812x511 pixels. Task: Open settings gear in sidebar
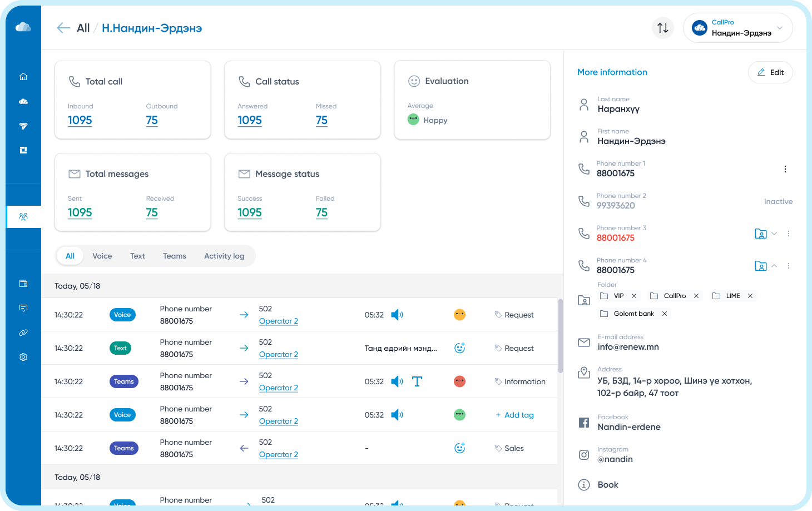click(x=23, y=357)
